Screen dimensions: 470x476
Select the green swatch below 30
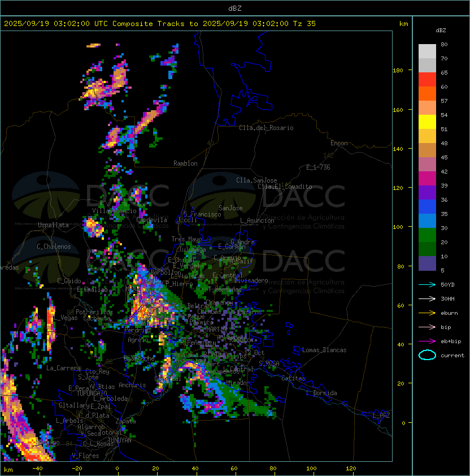point(427,235)
